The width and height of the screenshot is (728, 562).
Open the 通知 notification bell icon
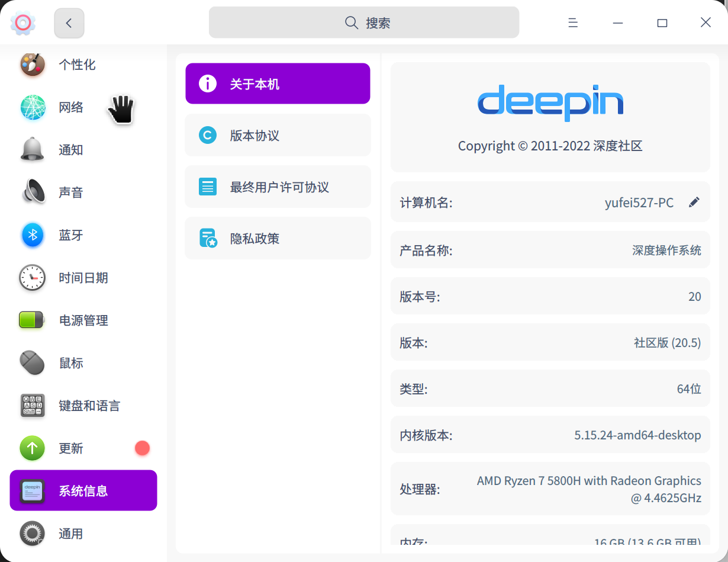pyautogui.click(x=33, y=150)
